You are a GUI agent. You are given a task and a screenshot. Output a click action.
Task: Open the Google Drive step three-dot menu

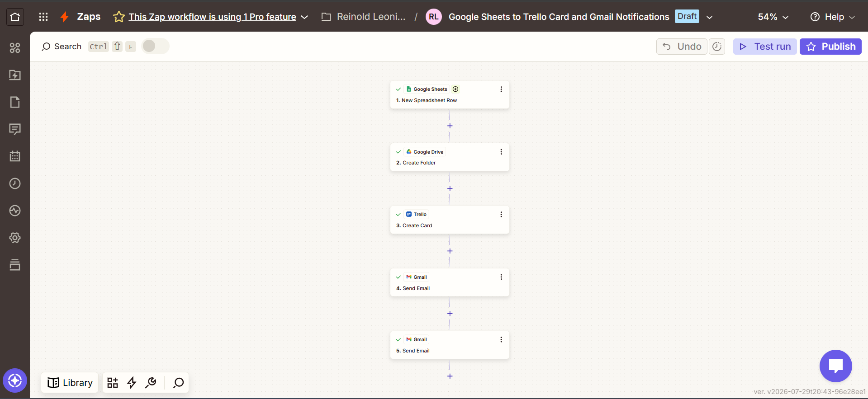tap(501, 152)
